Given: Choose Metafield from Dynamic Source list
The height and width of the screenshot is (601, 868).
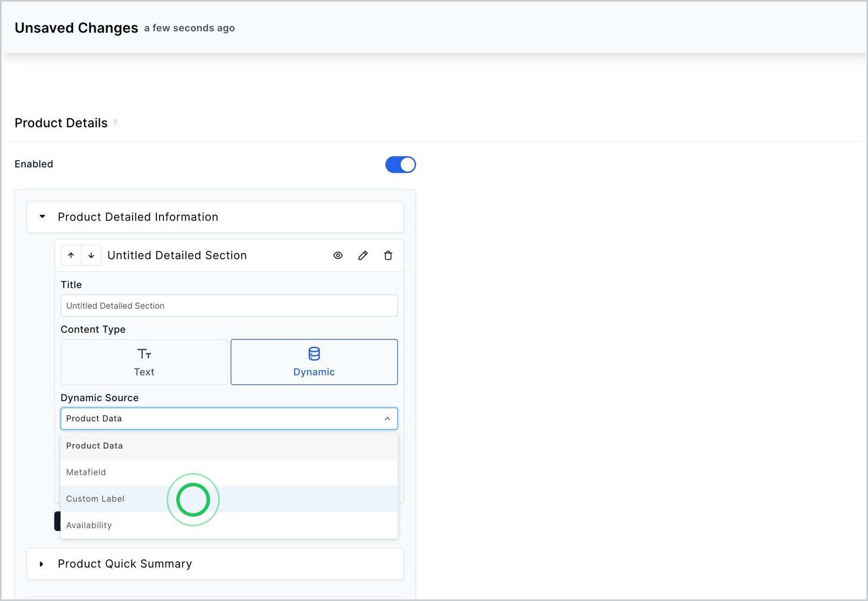Looking at the screenshot, I should (x=229, y=472).
